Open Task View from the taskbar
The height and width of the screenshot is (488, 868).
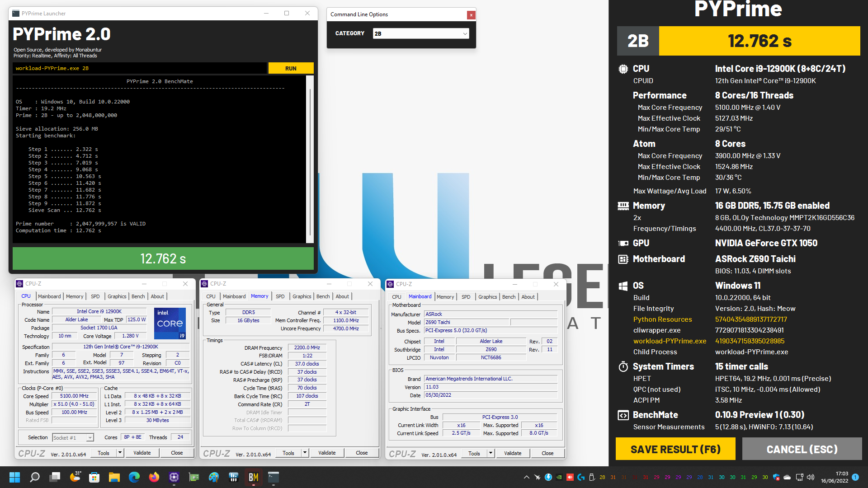pos(55,477)
